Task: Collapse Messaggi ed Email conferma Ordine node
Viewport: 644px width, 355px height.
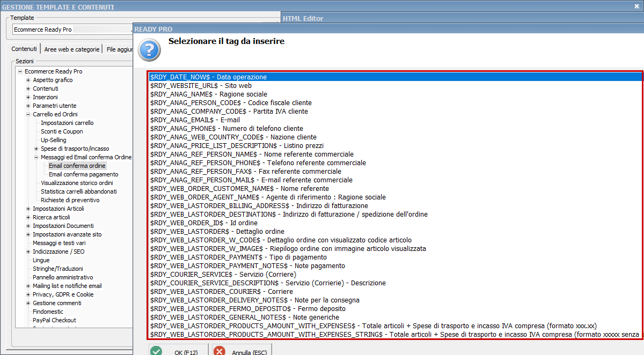Action: pos(36,157)
